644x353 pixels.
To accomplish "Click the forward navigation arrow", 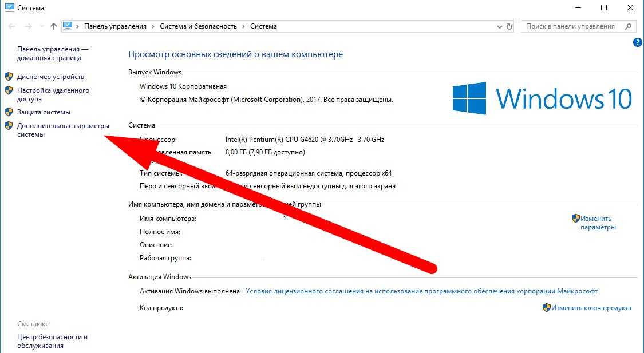I will tap(28, 26).
